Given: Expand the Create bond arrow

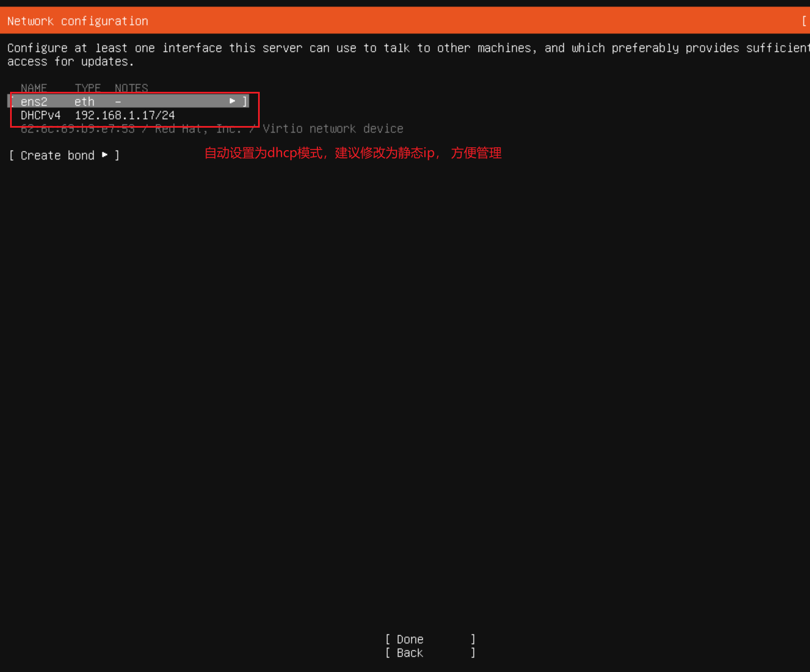Looking at the screenshot, I should pyautogui.click(x=105, y=155).
